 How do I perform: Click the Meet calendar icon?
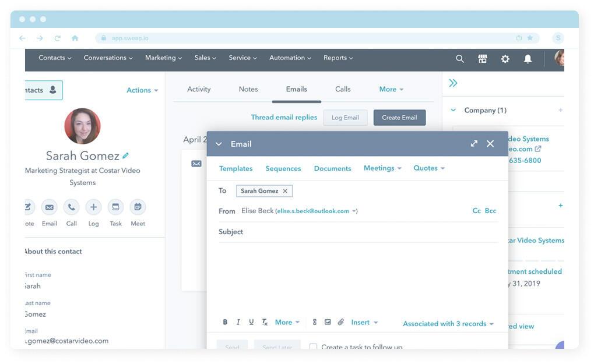point(138,207)
